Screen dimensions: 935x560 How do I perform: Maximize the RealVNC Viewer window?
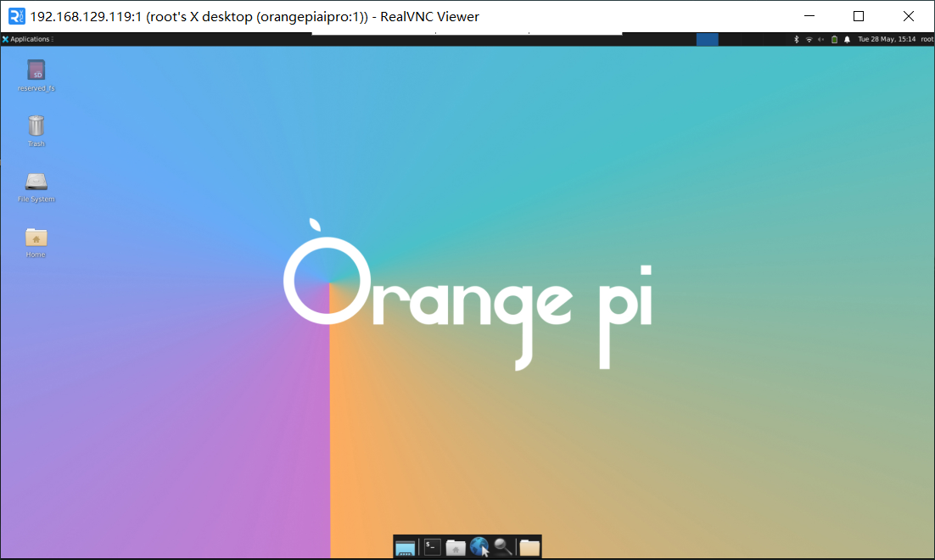click(x=859, y=16)
